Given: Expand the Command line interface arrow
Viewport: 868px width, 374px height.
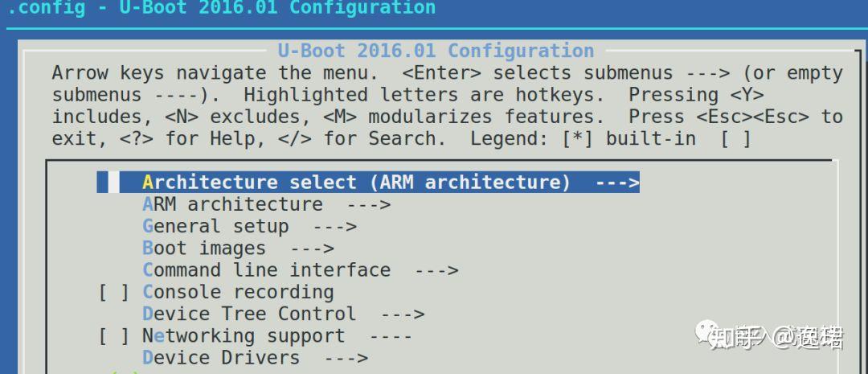Looking at the screenshot, I should pyautogui.click(x=436, y=270).
